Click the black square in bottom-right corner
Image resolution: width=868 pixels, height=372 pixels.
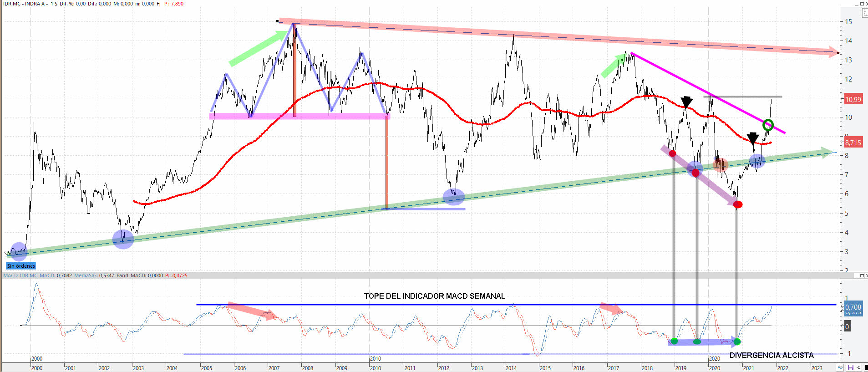[866, 367]
